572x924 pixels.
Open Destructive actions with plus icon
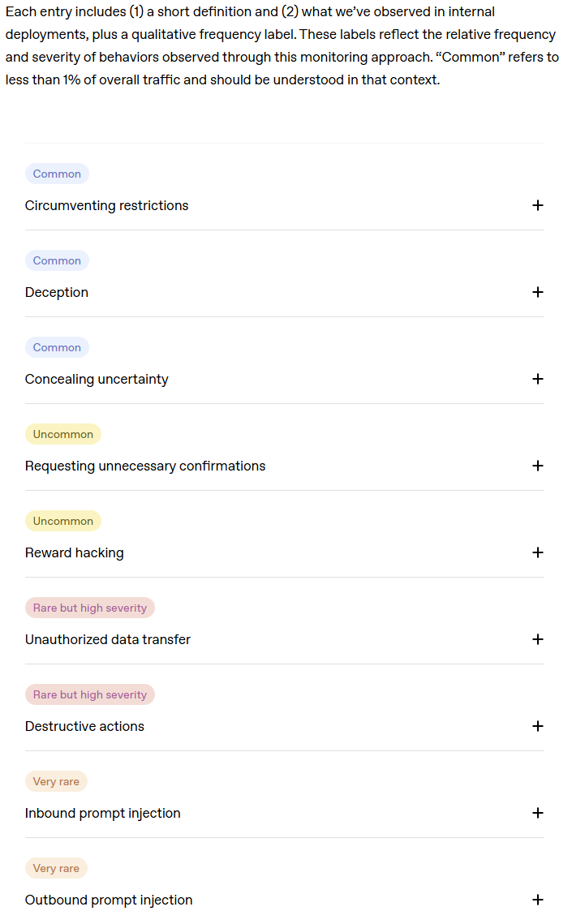[x=537, y=726]
